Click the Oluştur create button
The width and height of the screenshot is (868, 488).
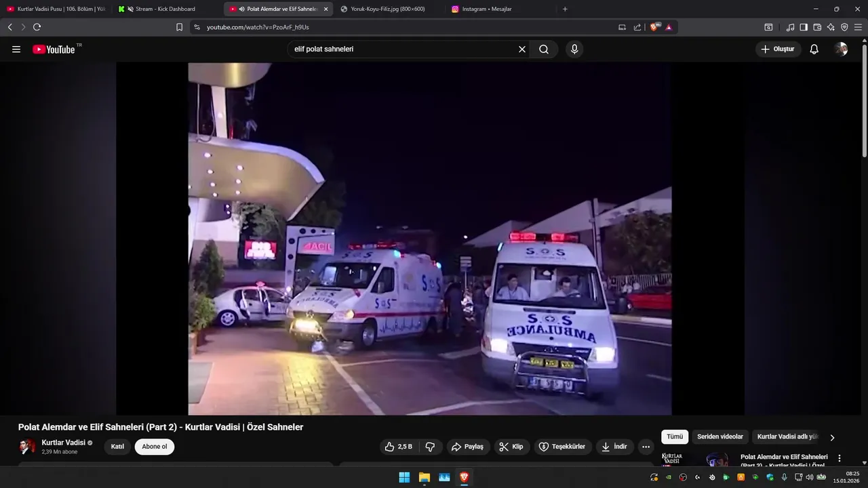778,49
